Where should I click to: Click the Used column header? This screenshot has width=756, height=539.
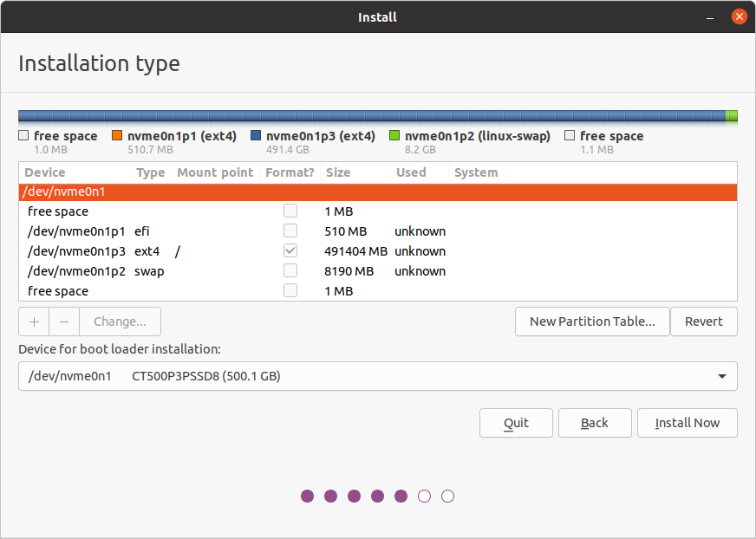tap(419, 172)
